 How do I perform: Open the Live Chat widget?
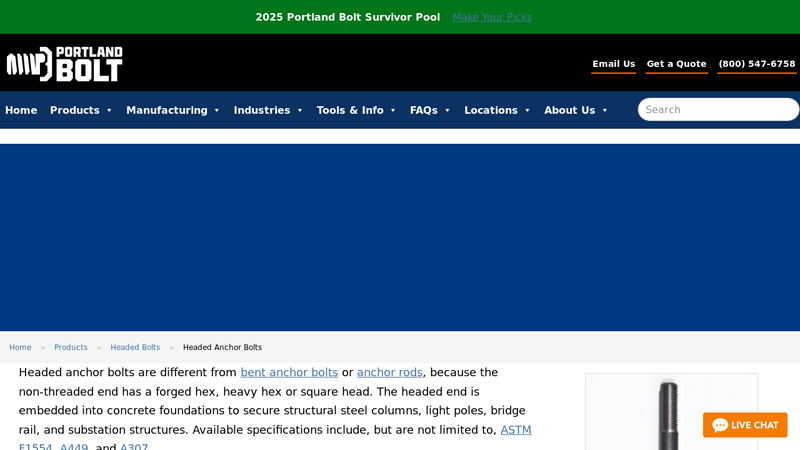click(x=745, y=425)
